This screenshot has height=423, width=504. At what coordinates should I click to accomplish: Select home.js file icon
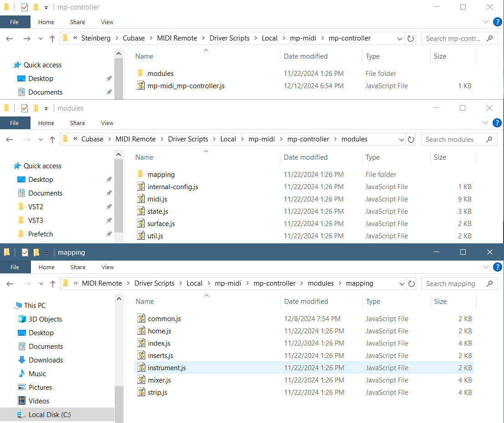(x=142, y=331)
